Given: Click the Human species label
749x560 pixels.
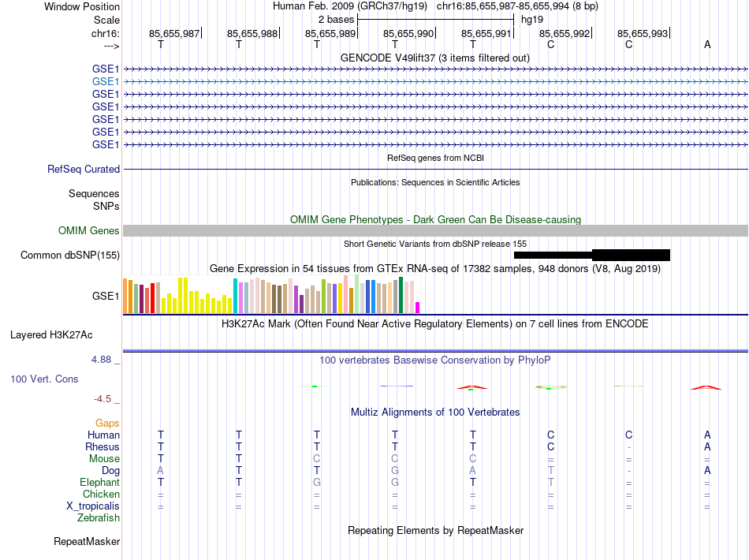Looking at the screenshot, I should (103, 435).
